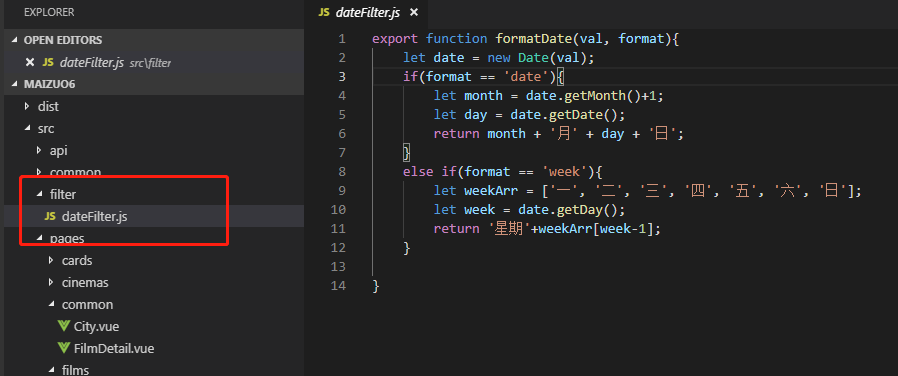Click JS icon beside dateFilter.js in tree
The width and height of the screenshot is (898, 376).
pos(50,216)
